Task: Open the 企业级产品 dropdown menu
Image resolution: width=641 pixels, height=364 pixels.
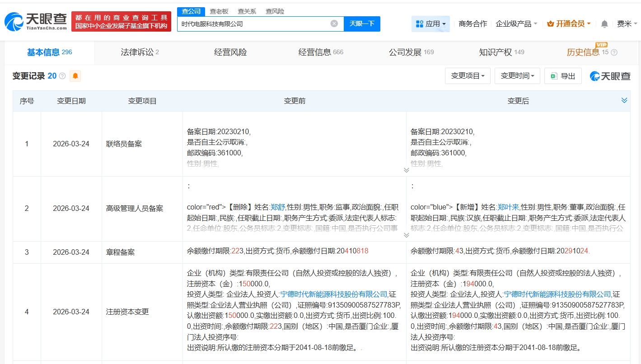Action: (516, 24)
